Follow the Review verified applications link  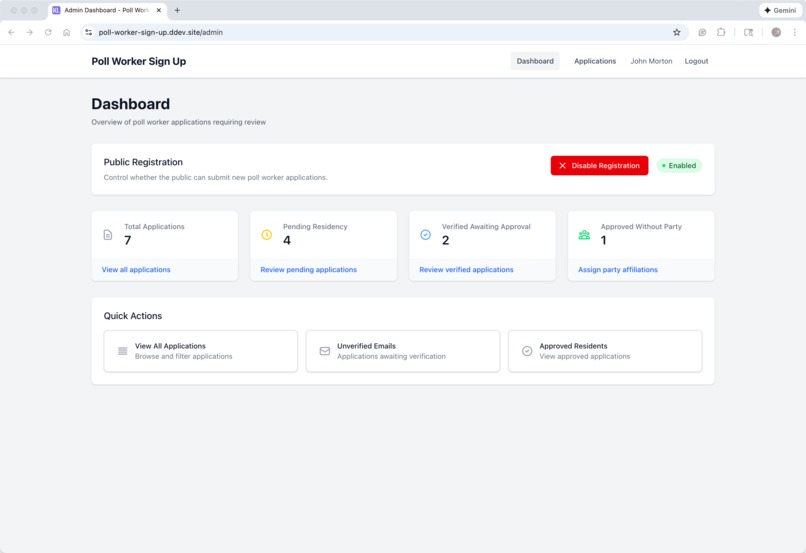[x=466, y=269]
